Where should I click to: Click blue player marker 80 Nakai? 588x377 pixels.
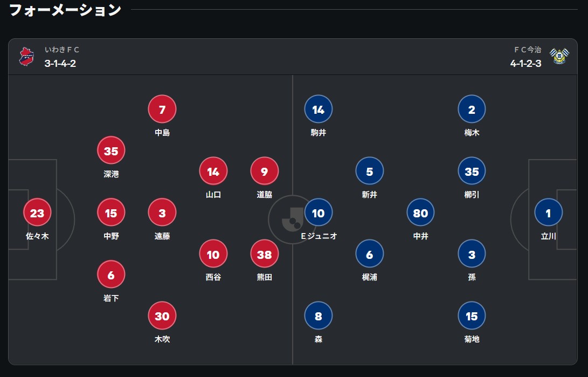click(x=420, y=213)
